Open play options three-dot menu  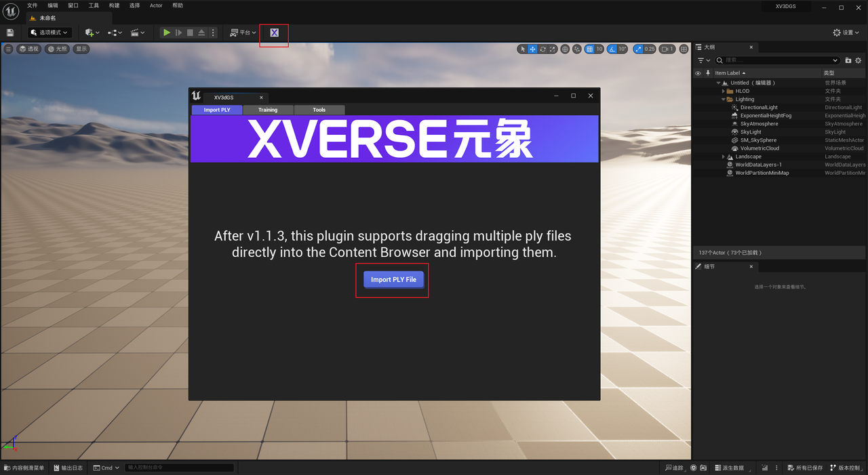pyautogui.click(x=213, y=33)
